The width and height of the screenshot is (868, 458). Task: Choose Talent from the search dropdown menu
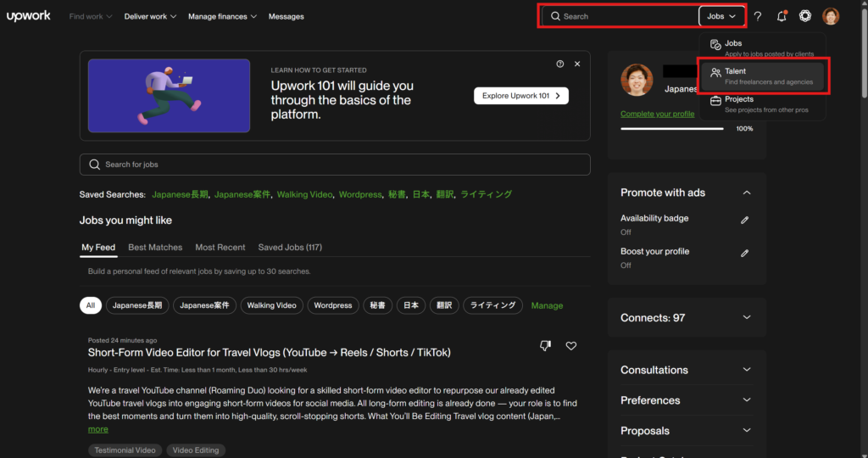click(x=761, y=76)
